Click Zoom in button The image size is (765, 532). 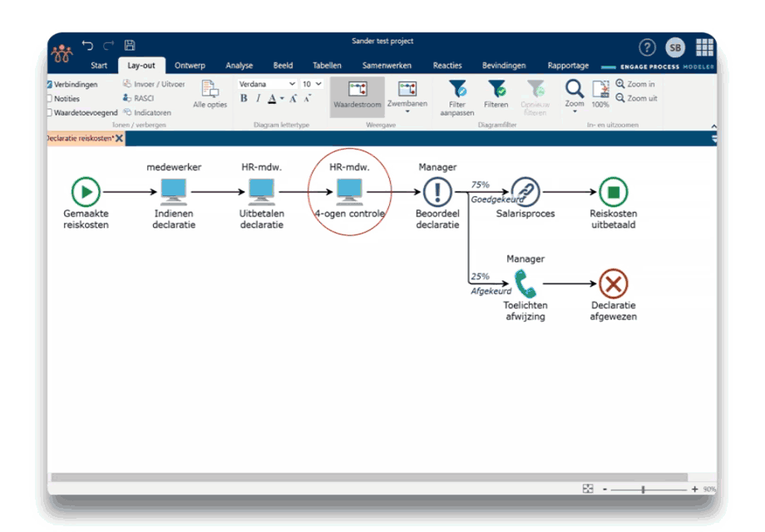tap(635, 84)
